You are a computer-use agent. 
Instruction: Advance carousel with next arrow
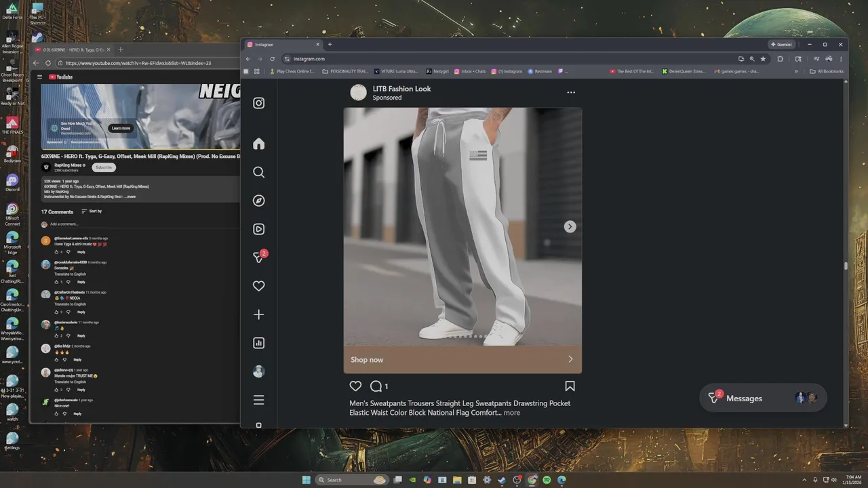pyautogui.click(x=570, y=226)
